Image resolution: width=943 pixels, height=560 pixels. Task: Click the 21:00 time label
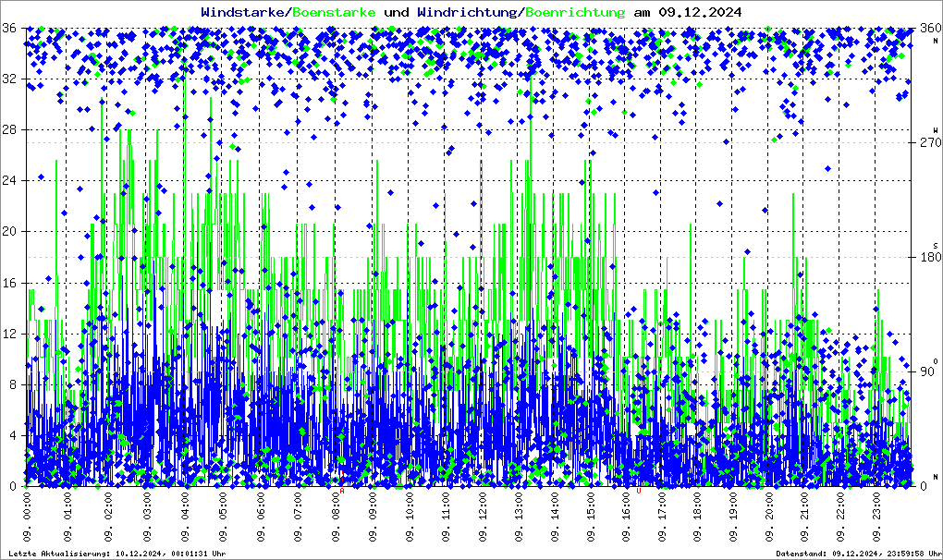804,517
